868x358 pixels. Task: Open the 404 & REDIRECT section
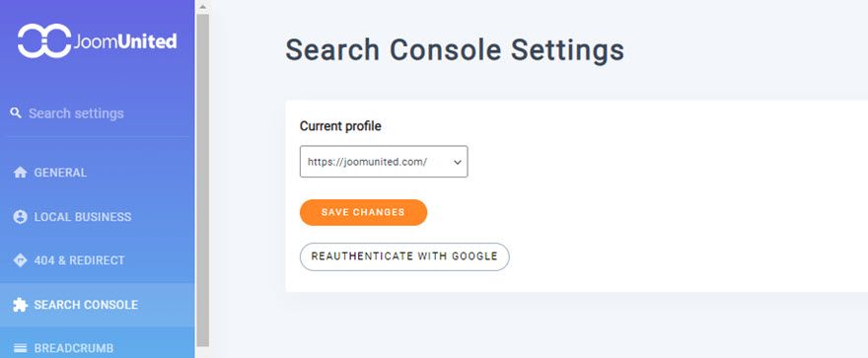[98, 260]
